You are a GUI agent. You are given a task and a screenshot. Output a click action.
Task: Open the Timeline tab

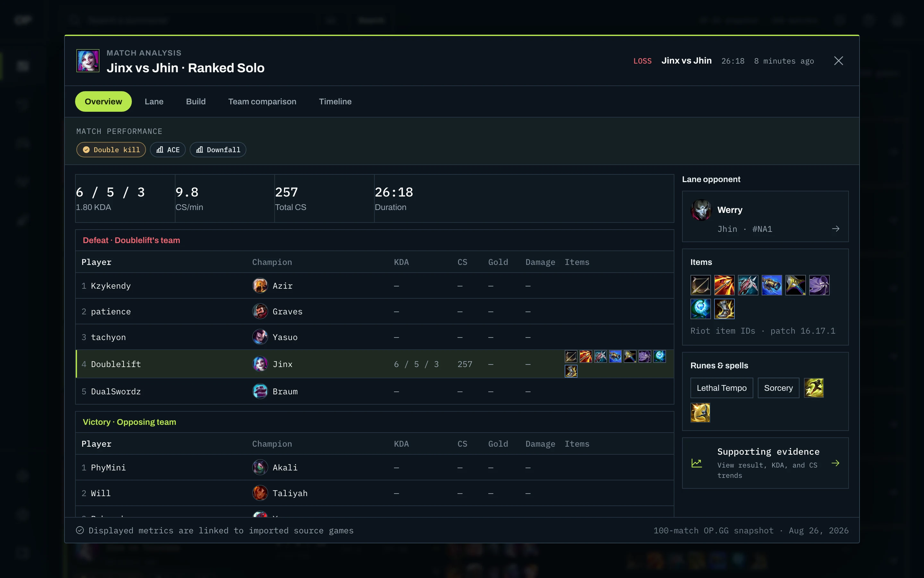[x=335, y=101]
